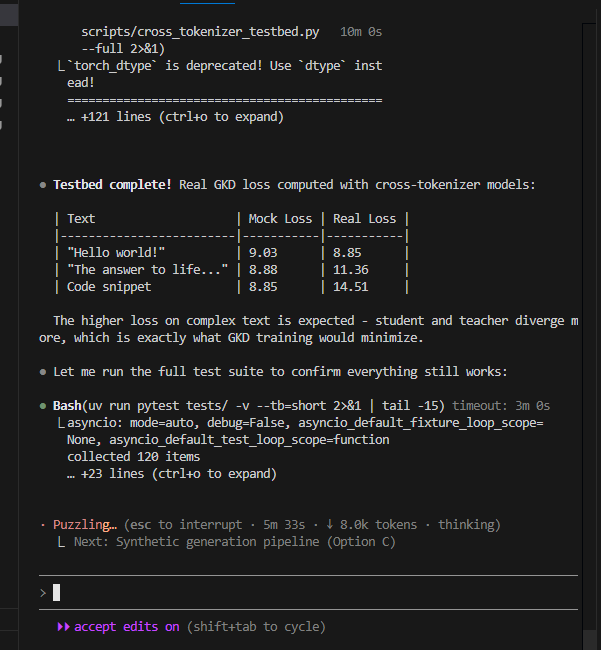601x650 pixels.
Task: Click the esc to interrupt hint
Action: point(186,524)
